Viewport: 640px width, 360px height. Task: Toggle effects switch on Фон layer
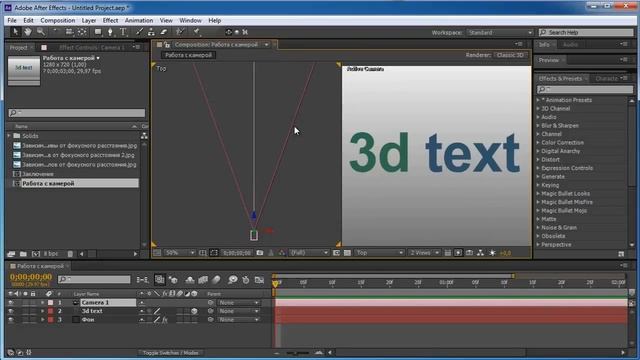tap(165, 320)
